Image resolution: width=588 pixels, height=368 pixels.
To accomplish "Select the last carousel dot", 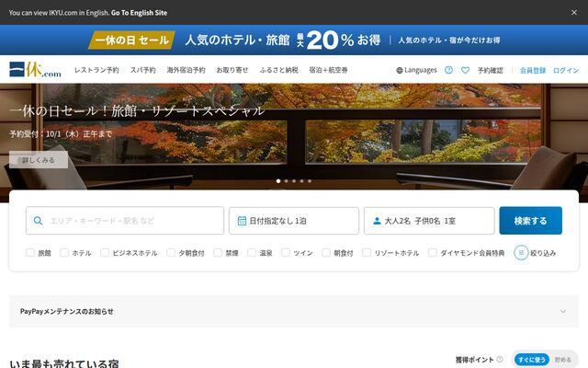I will pyautogui.click(x=310, y=181).
